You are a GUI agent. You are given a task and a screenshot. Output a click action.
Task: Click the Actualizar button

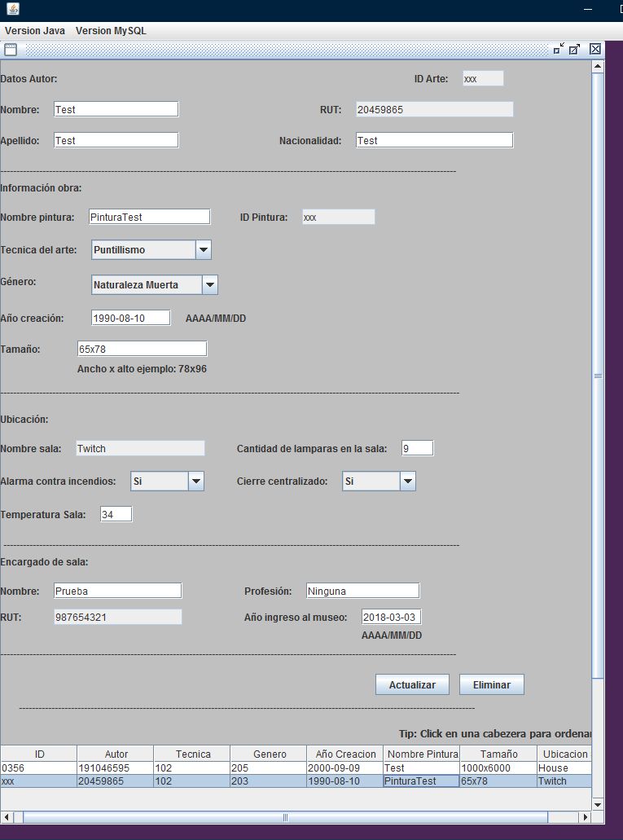pyautogui.click(x=412, y=684)
